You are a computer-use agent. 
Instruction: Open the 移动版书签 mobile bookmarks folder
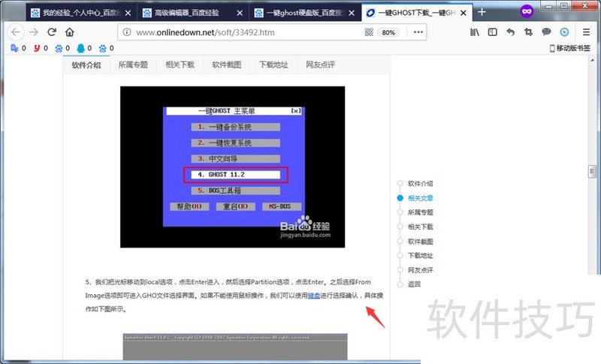[572, 48]
